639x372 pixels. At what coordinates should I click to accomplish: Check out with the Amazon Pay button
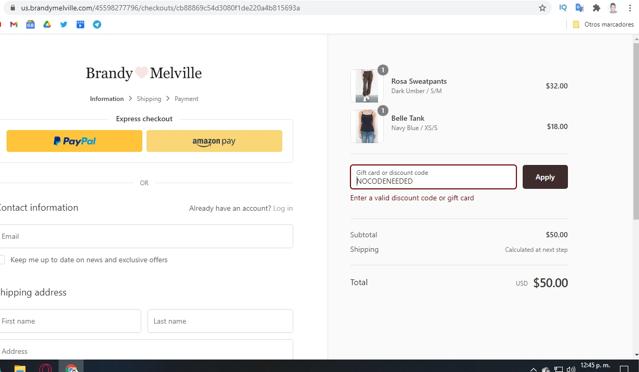pos(214,141)
